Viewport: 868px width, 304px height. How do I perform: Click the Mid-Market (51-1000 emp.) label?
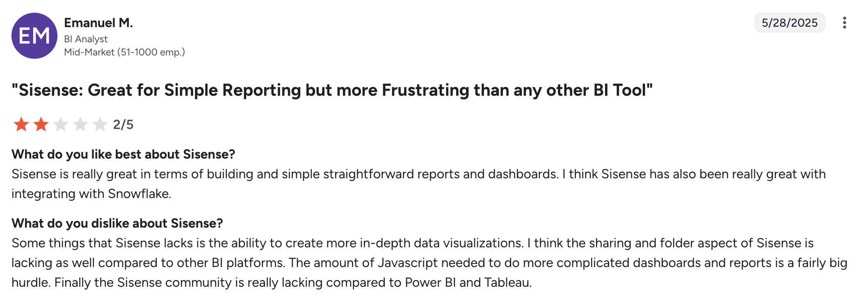click(124, 52)
